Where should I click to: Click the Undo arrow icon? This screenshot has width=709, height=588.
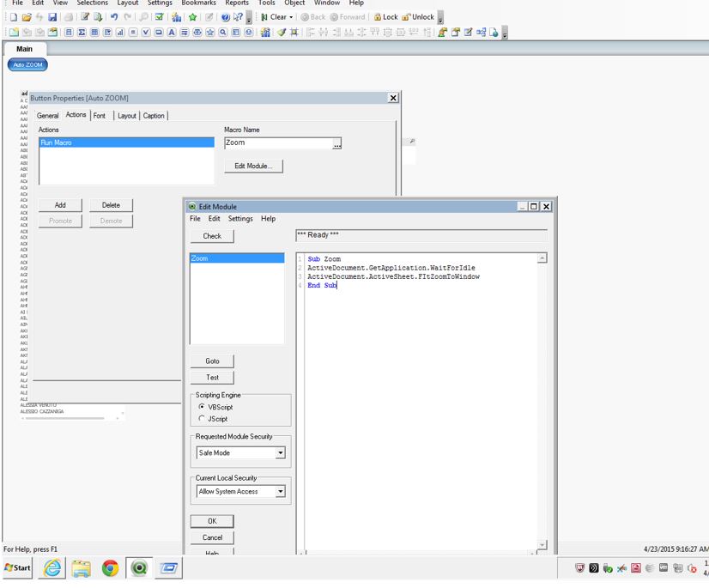(113, 17)
